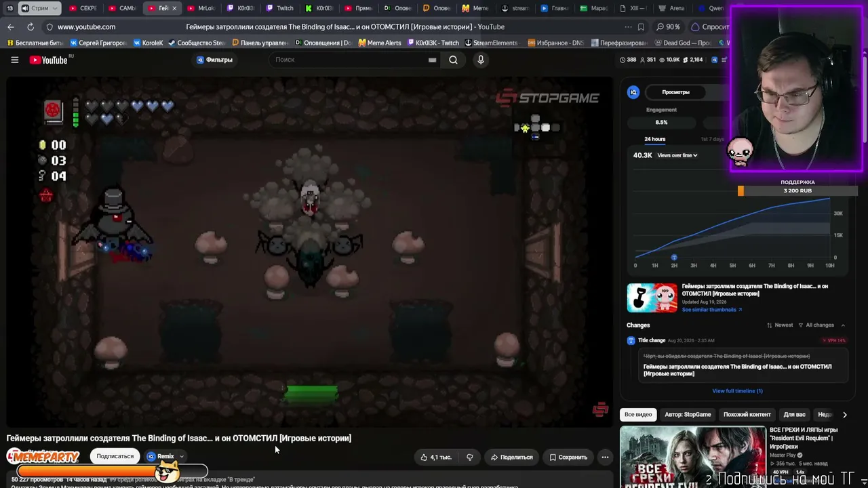The width and height of the screenshot is (868, 488).
Task: Open See similar thumbnails link
Action: pyautogui.click(x=712, y=310)
